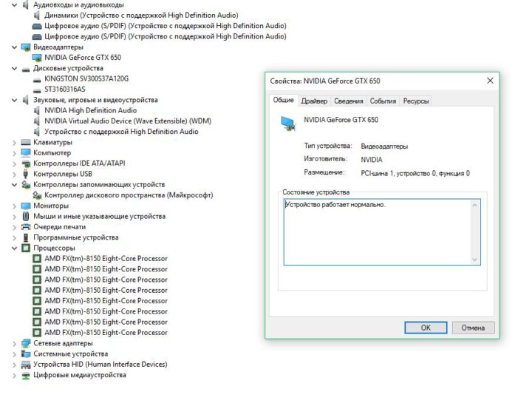The image size is (532, 409).
Task: Click the Видеоадаптеры category icon
Action: (x=26, y=47)
